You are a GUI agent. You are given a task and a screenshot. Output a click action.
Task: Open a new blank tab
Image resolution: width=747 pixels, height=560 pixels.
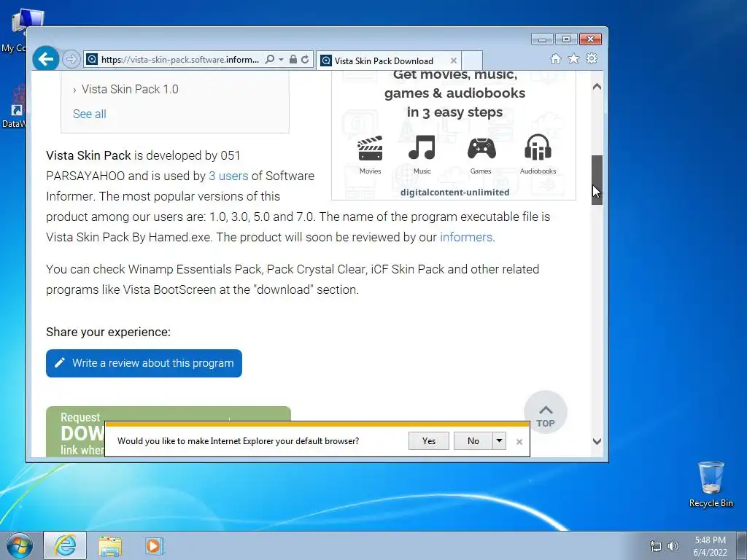pyautogui.click(x=472, y=61)
